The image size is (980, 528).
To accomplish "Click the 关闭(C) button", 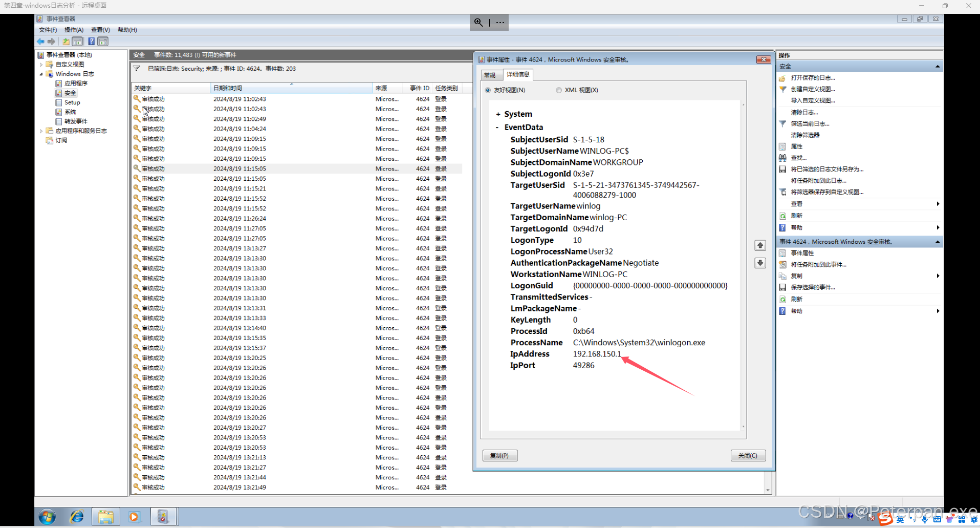I will click(x=748, y=456).
